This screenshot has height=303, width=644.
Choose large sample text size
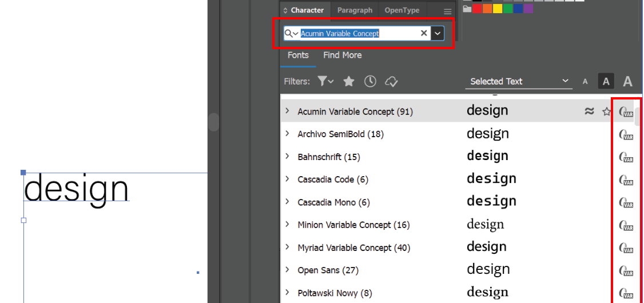(627, 82)
